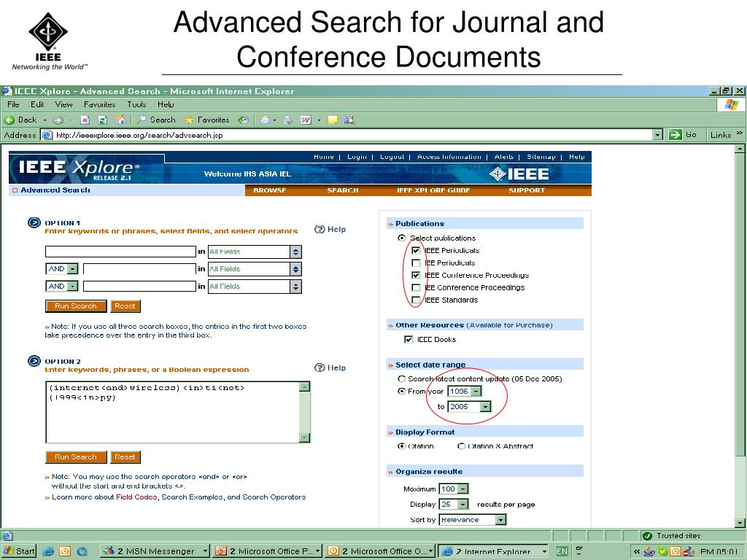Launch Internet Explorer from Quick Launch
747x560 pixels.
(x=48, y=551)
